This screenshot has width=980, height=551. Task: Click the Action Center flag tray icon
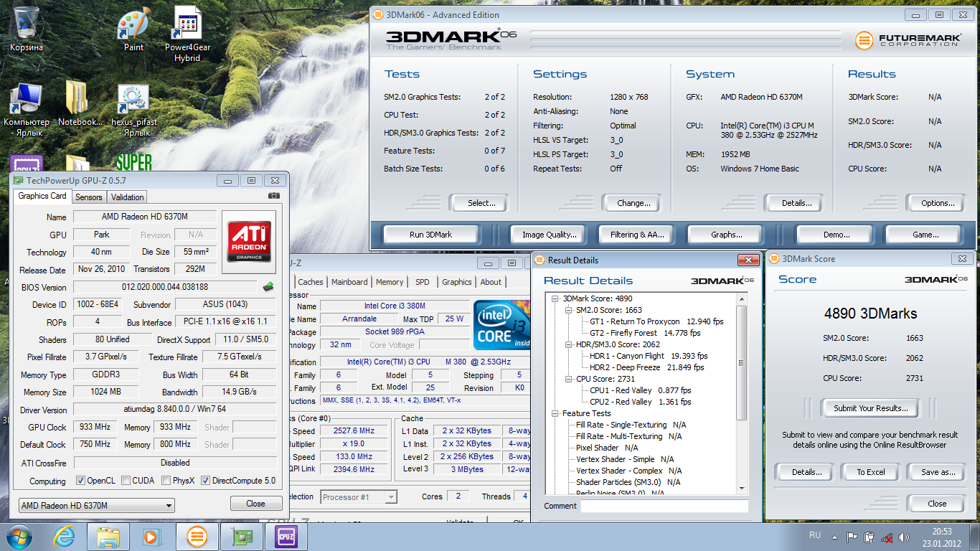click(852, 536)
